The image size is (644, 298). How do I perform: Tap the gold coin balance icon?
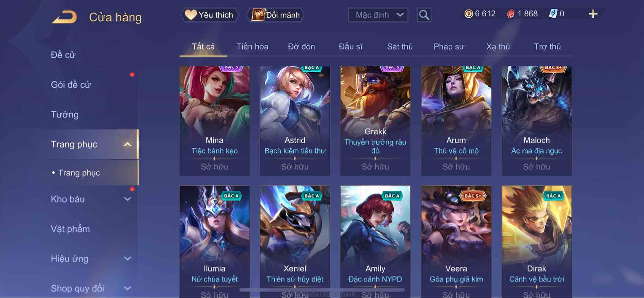coord(468,14)
